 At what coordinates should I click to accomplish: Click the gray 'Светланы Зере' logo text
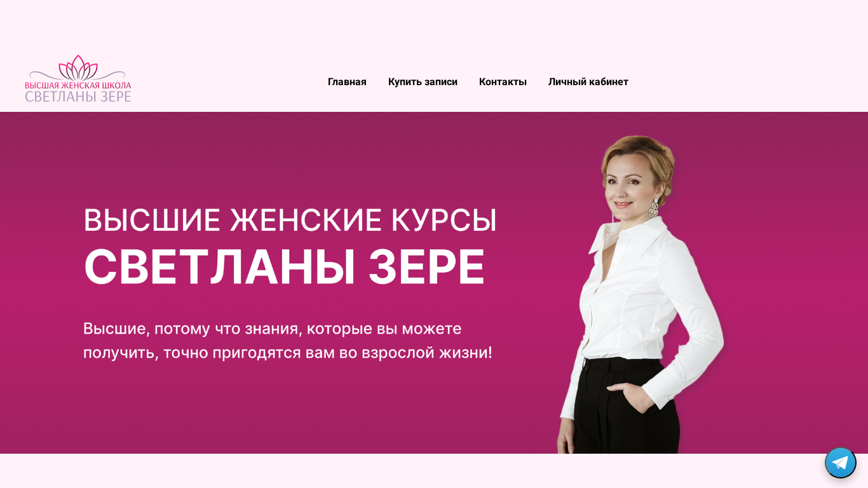click(x=78, y=97)
